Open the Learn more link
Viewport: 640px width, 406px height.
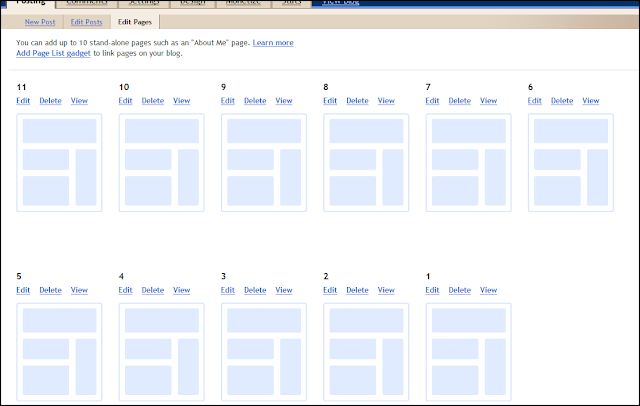(x=273, y=42)
